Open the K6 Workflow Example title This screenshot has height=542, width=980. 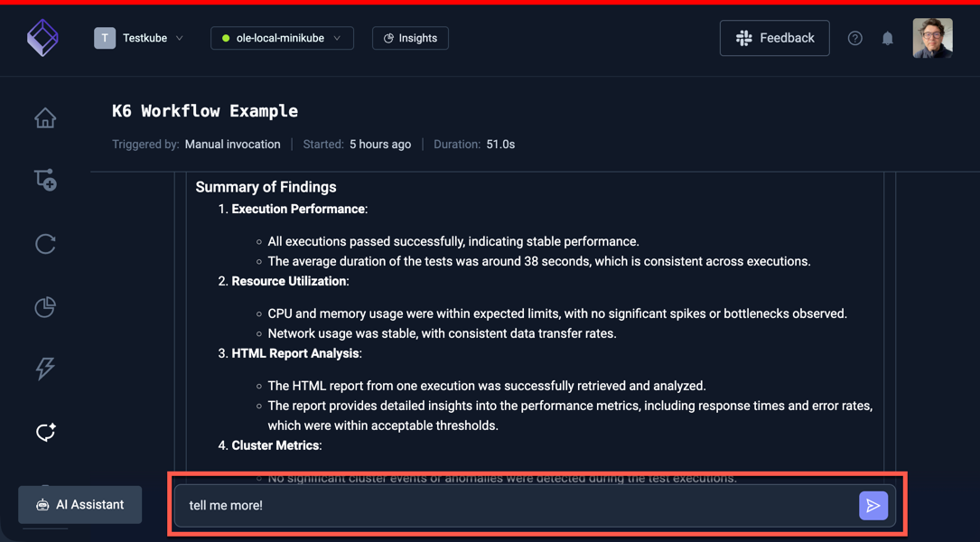pyautogui.click(x=204, y=110)
